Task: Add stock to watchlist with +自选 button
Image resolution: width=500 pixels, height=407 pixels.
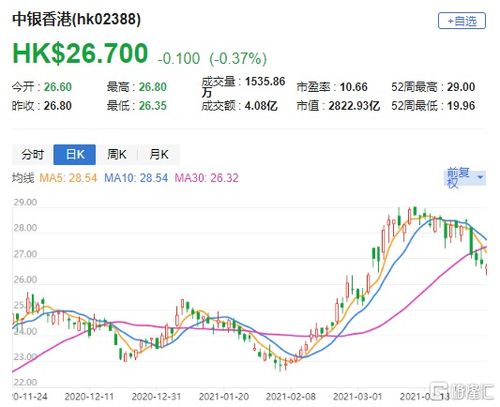Action: [462, 21]
